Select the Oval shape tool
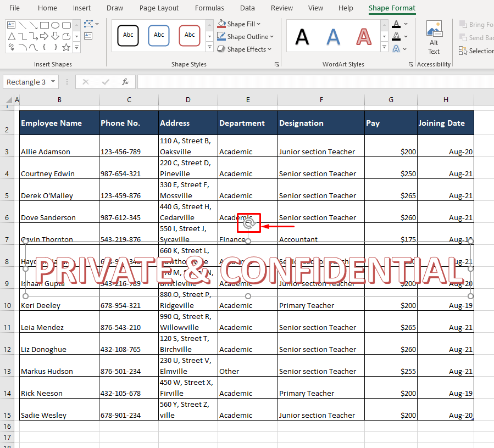Viewport: 494px width, 448px height. tap(56, 25)
